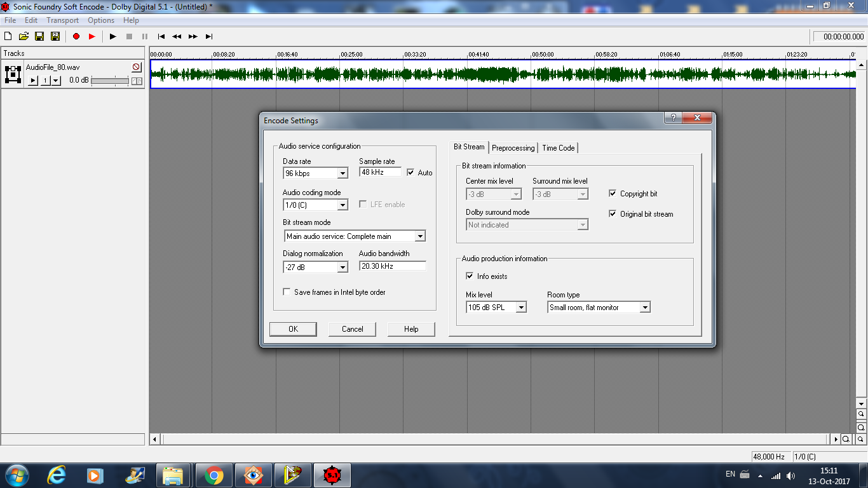Click the 00:50:00 timeline ruler marker
This screenshot has width=868, height=488.
(x=543, y=55)
